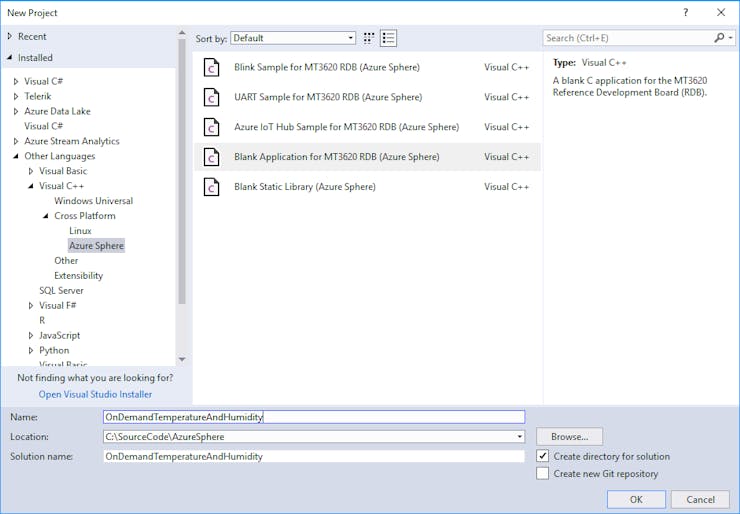This screenshot has width=740, height=514.
Task: Select Windows Universal in the tree
Action: pyautogui.click(x=93, y=201)
